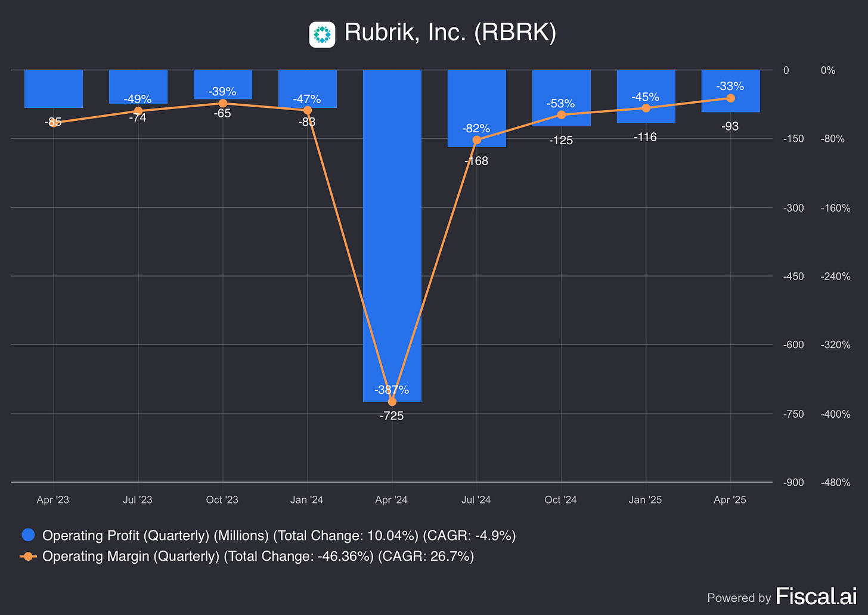Click the -300 y-axis value
The height and width of the screenshot is (615, 868).
[x=793, y=208]
